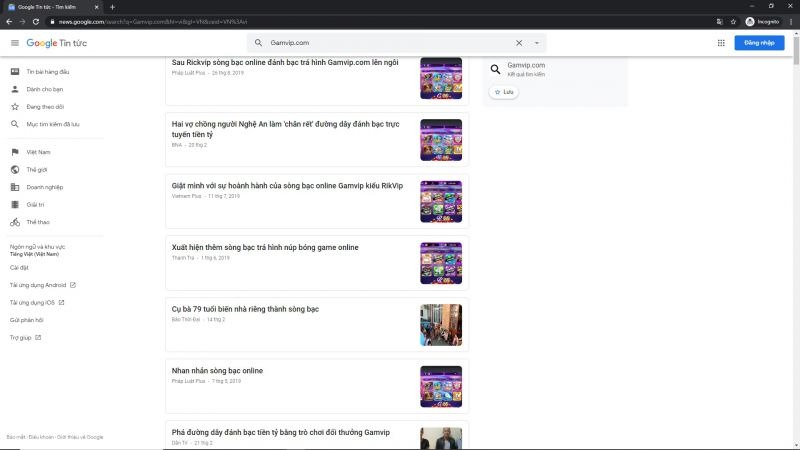This screenshot has width=800, height=450.
Task: Open the hamburger main menu
Action: tap(15, 43)
